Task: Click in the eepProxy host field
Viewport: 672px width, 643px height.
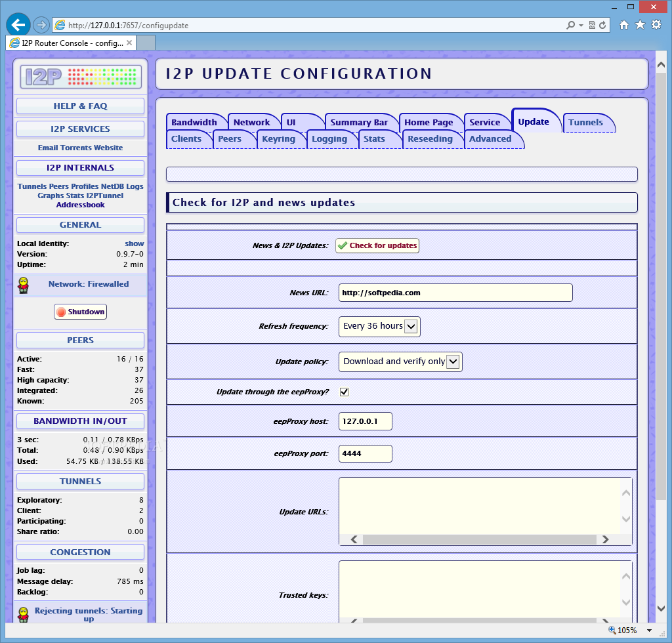Action: click(365, 421)
